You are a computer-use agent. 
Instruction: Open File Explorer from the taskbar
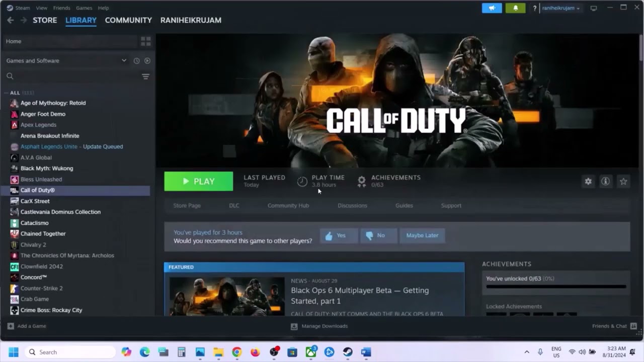[x=218, y=352]
